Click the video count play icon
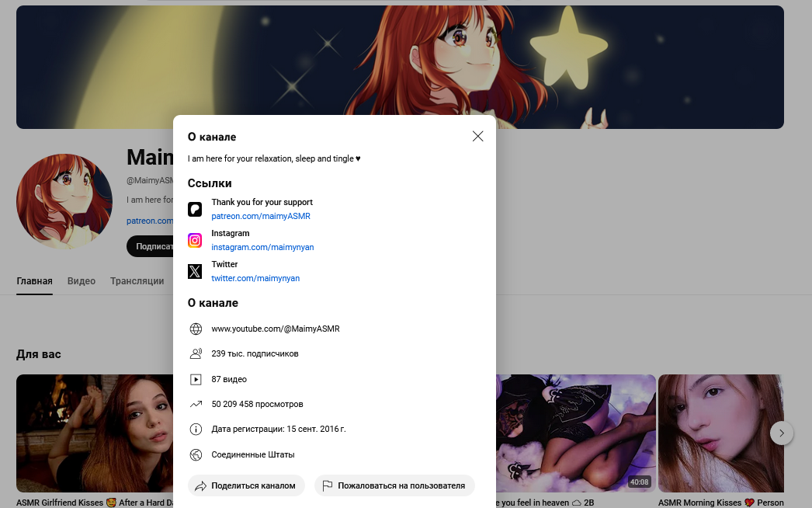812x508 pixels. coord(196,379)
